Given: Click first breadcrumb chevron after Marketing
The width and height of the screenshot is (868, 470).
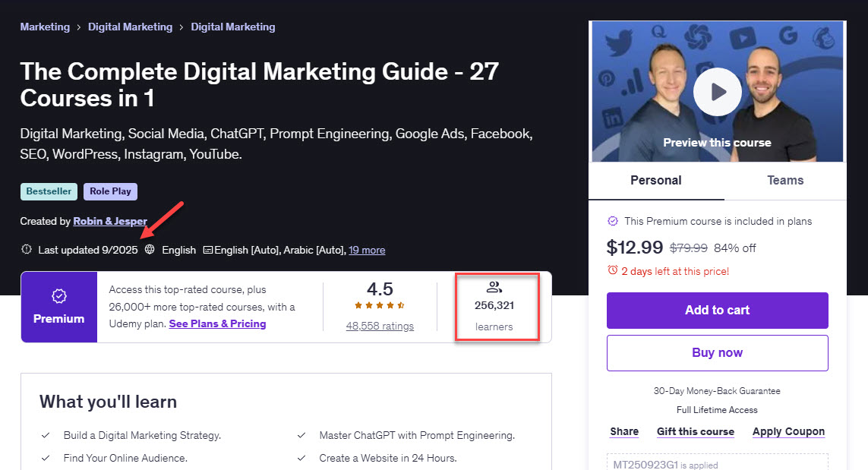Looking at the screenshot, I should coord(79,27).
